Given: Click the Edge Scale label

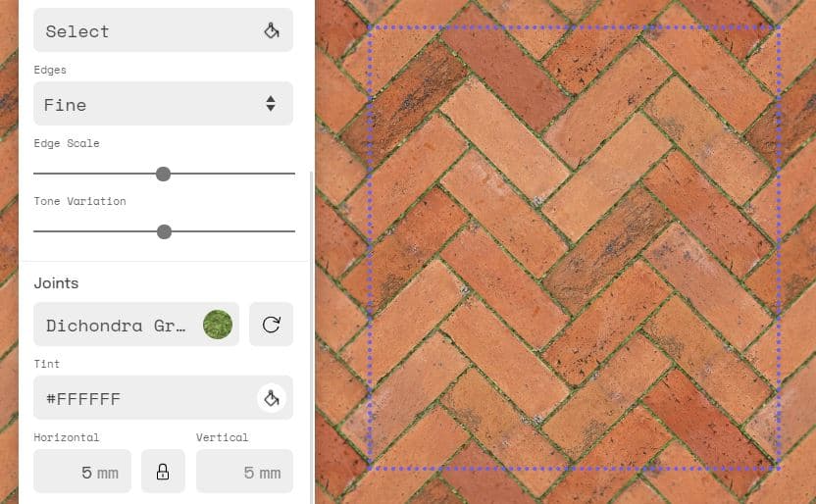Looking at the screenshot, I should pos(67,143).
